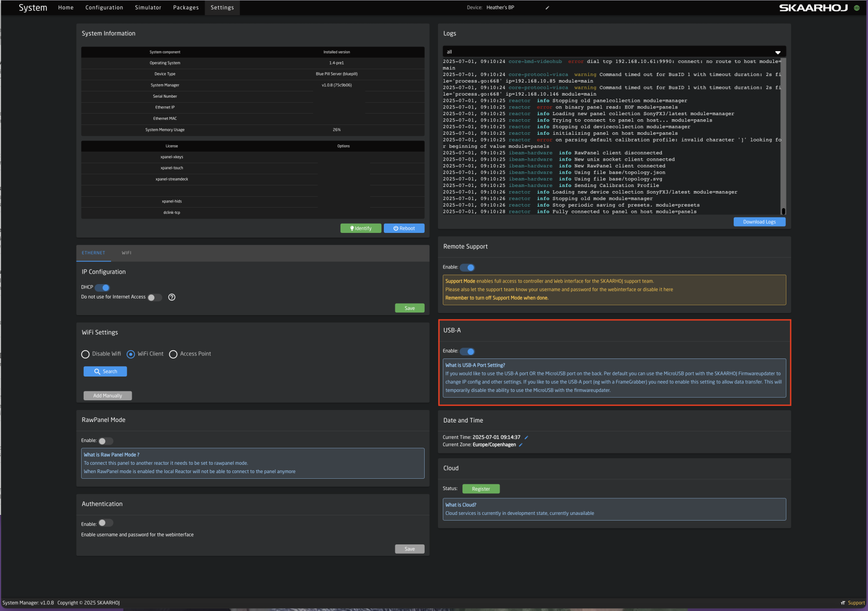
Task: Click the Logs panel scrollbar
Action: tap(783, 136)
